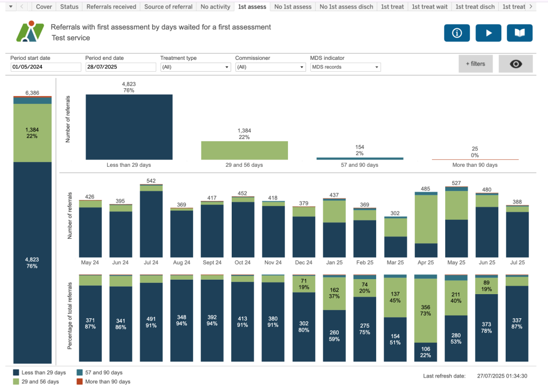Open the book guide icon button
This screenshot has height=392, width=548.
[x=520, y=33]
